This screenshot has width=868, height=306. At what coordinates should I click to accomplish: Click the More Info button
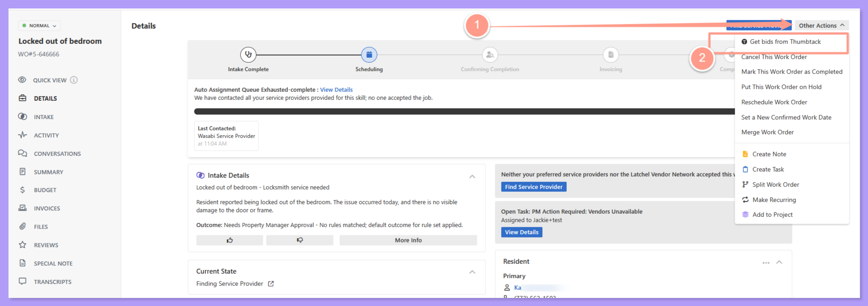[408, 240]
